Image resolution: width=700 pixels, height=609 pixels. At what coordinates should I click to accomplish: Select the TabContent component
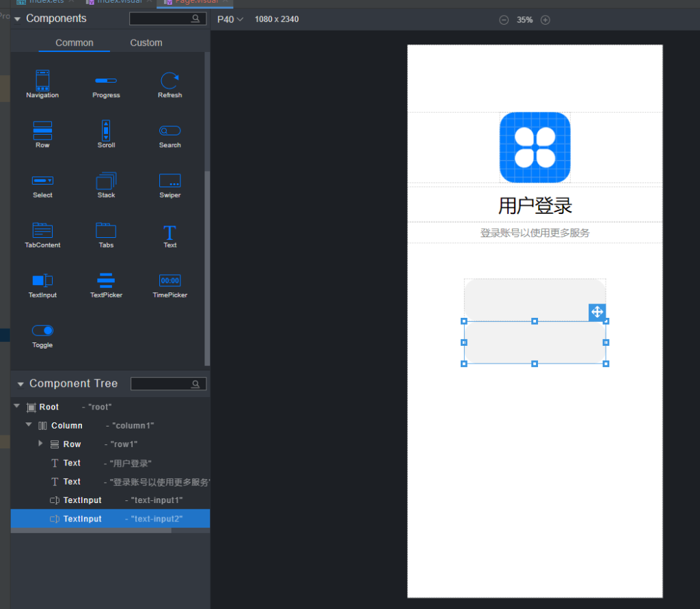pyautogui.click(x=42, y=232)
